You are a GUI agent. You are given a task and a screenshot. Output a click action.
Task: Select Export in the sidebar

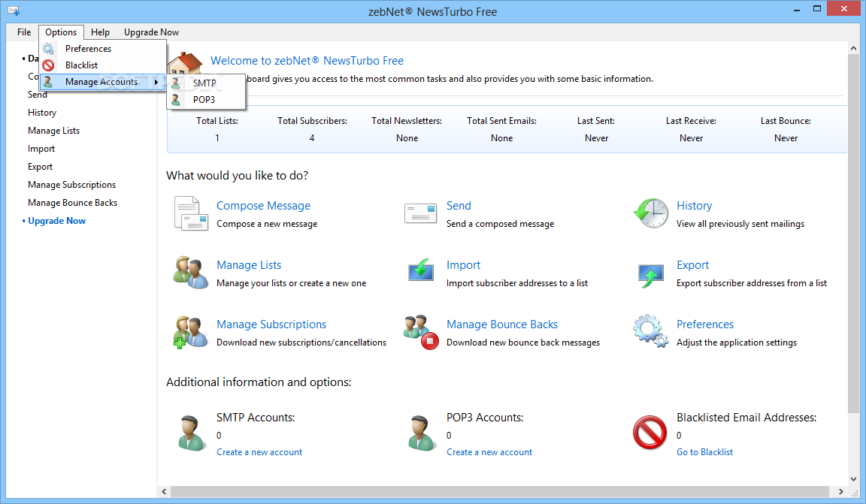(x=41, y=167)
